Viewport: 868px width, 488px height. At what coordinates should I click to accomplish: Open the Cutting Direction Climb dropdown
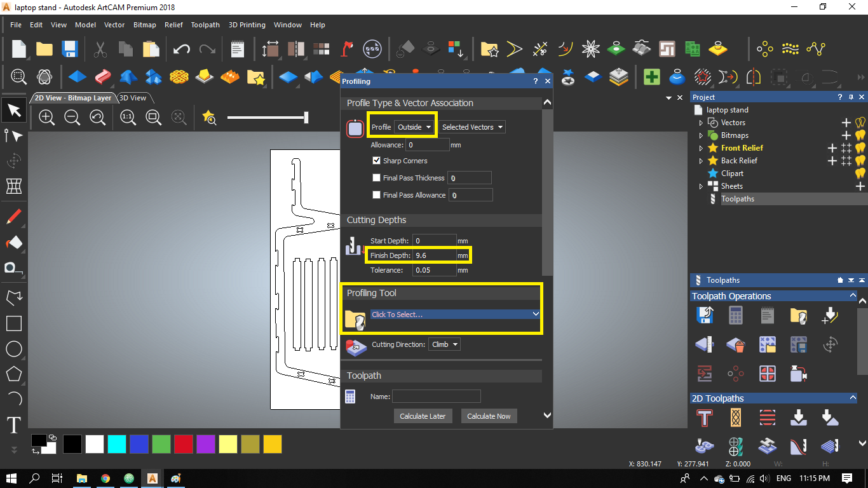(444, 344)
